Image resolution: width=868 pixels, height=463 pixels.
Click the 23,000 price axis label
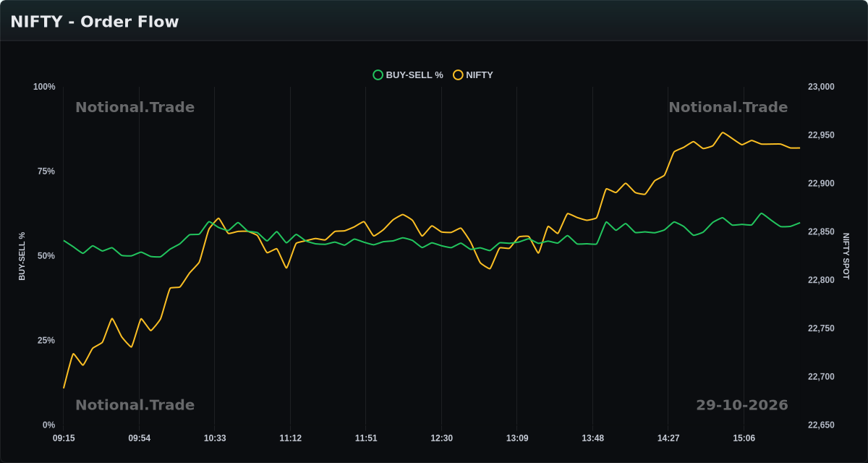click(x=821, y=87)
